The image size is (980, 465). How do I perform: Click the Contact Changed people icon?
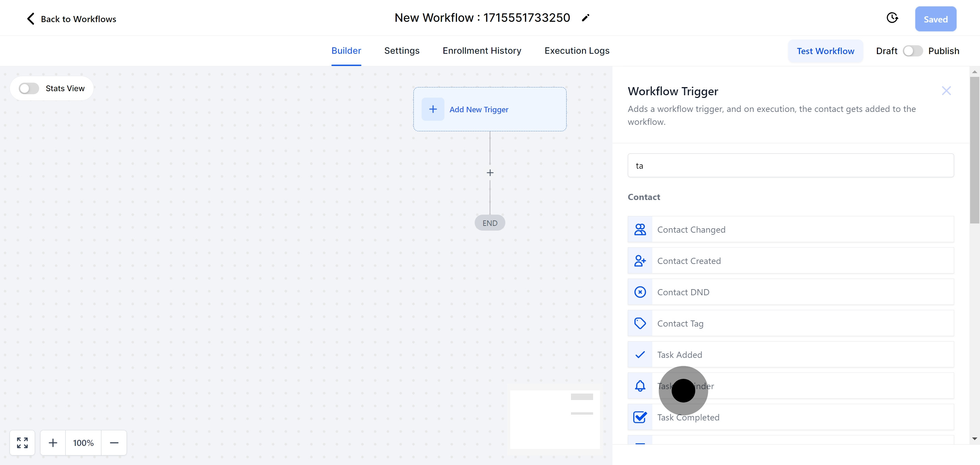[x=640, y=229]
